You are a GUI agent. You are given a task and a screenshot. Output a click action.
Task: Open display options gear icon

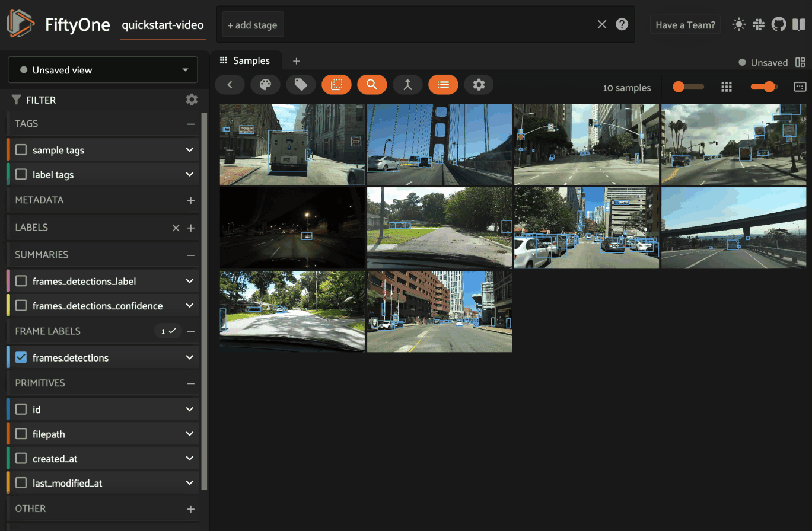(x=479, y=85)
